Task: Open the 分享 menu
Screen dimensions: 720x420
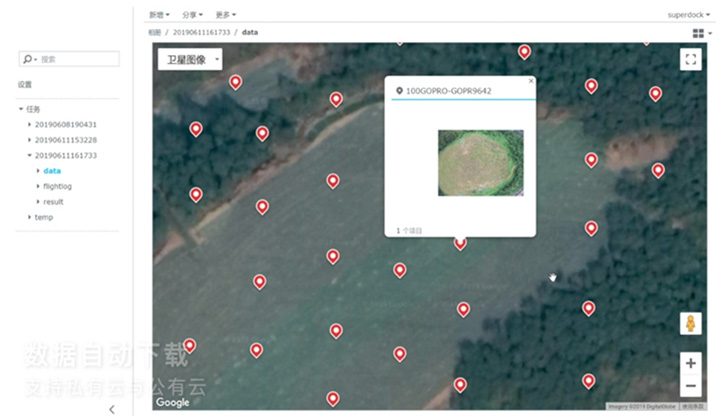Action: point(192,15)
